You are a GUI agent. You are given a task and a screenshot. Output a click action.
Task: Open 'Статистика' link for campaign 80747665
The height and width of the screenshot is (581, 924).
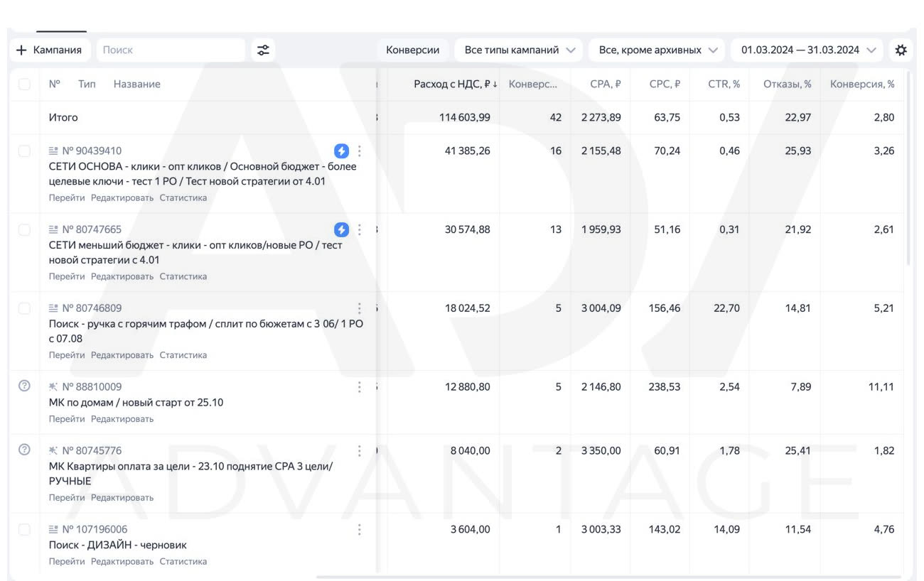pos(183,276)
